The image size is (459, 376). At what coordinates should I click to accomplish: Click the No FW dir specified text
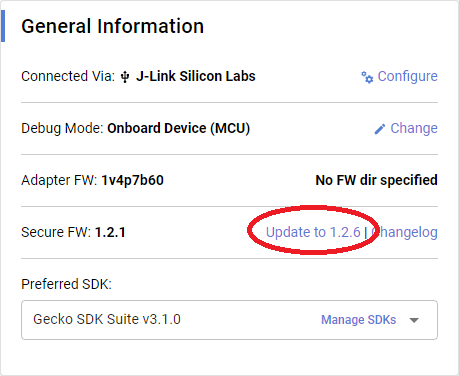coord(376,180)
